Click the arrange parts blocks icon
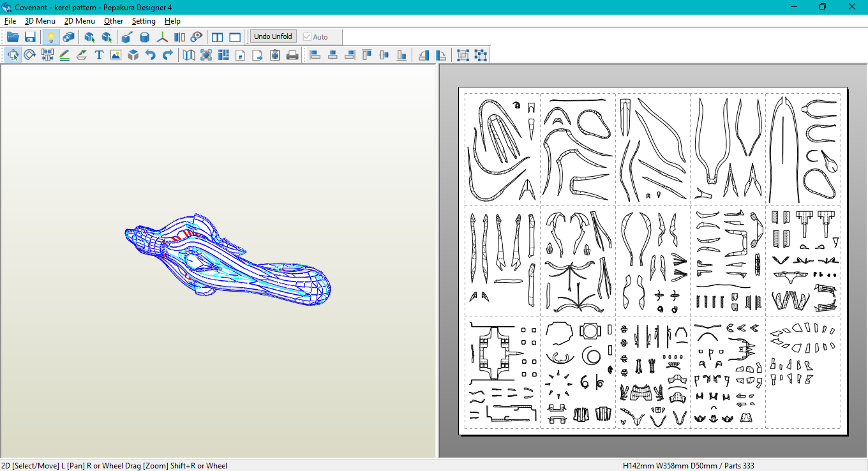The height and width of the screenshot is (471, 868). (223, 55)
